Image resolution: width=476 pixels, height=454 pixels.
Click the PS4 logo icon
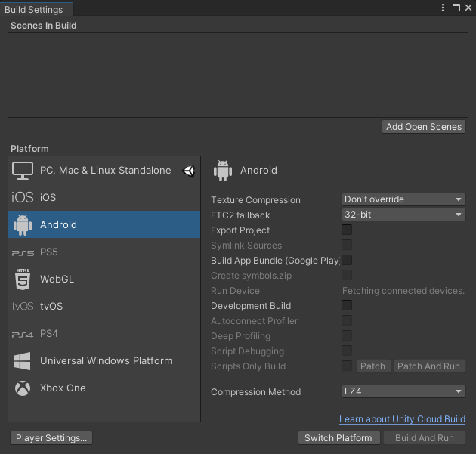pos(23,335)
